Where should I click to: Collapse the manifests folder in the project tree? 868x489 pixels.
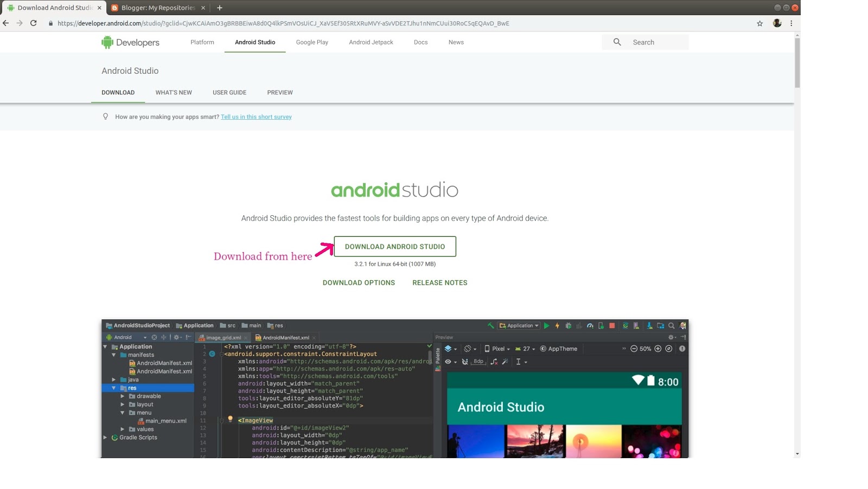114,355
